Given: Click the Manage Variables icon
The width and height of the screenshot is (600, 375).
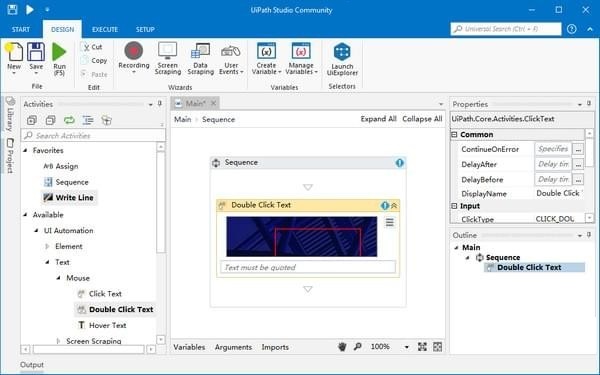Looking at the screenshot, I should tap(301, 58).
